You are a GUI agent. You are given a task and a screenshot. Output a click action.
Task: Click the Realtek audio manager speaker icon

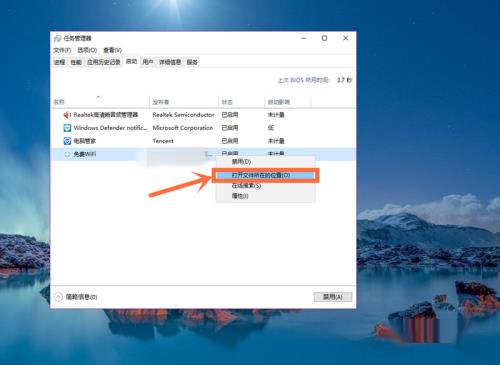point(67,115)
